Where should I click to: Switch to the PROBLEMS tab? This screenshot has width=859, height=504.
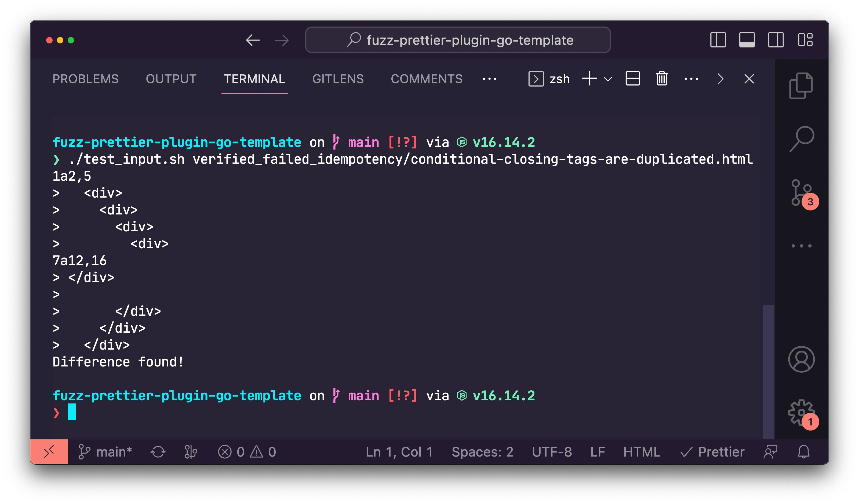click(86, 79)
